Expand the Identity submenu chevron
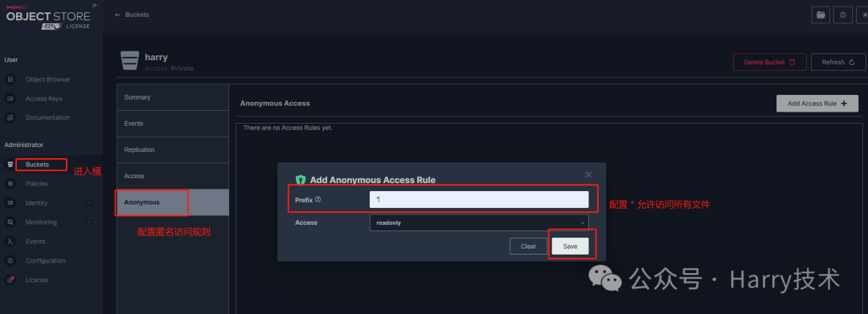 pos(88,203)
